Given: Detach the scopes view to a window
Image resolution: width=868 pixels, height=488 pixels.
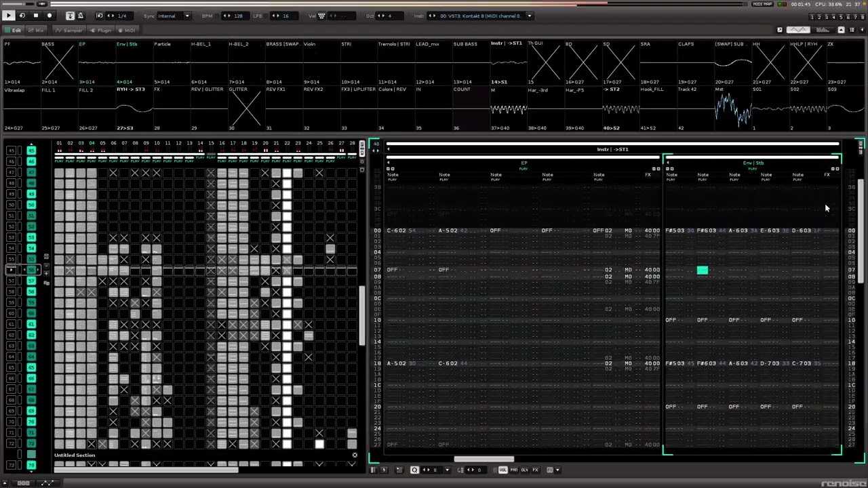Looking at the screenshot, I should [780, 30].
